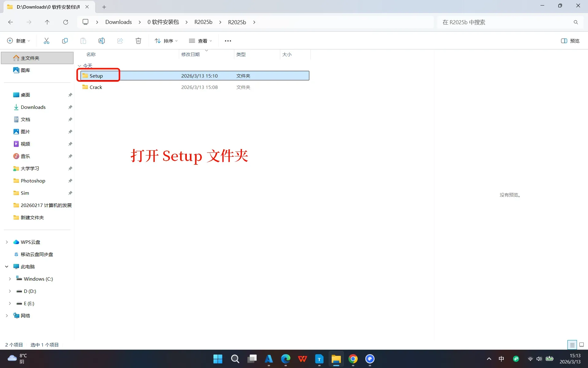Switch to large icons view in status bar
Image resolution: width=588 pixels, height=368 pixels.
[582, 345]
